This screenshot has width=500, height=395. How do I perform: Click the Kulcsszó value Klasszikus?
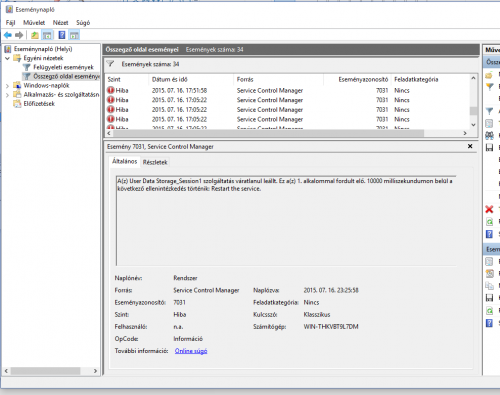(x=317, y=315)
